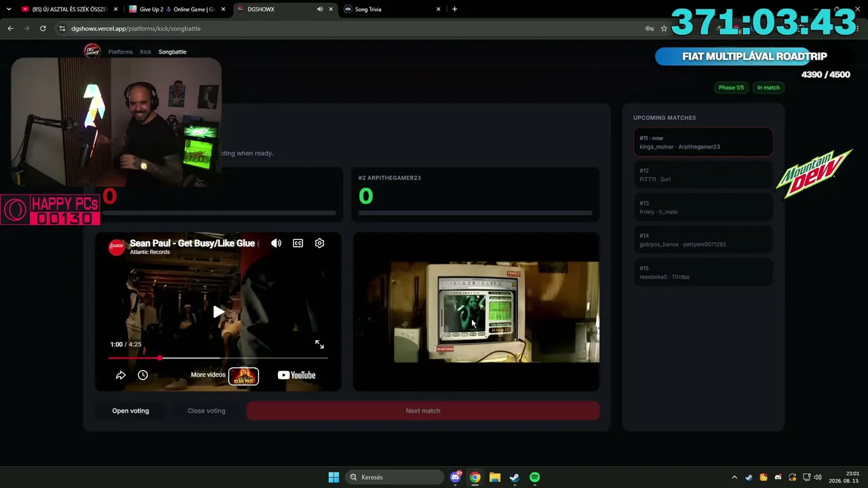Open Steam from the taskbar

515,477
